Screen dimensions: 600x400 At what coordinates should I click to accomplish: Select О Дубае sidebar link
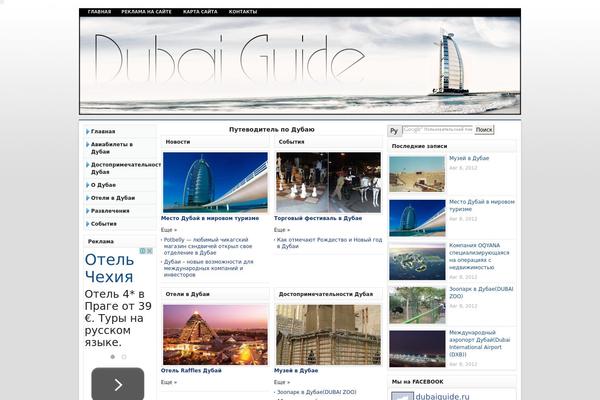(x=103, y=185)
